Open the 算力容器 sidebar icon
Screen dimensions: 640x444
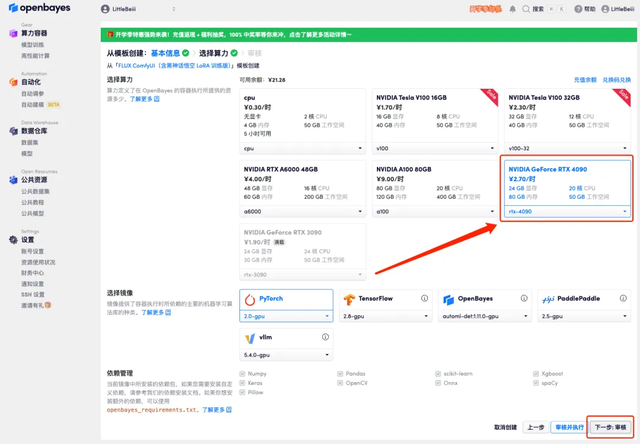[x=13, y=33]
